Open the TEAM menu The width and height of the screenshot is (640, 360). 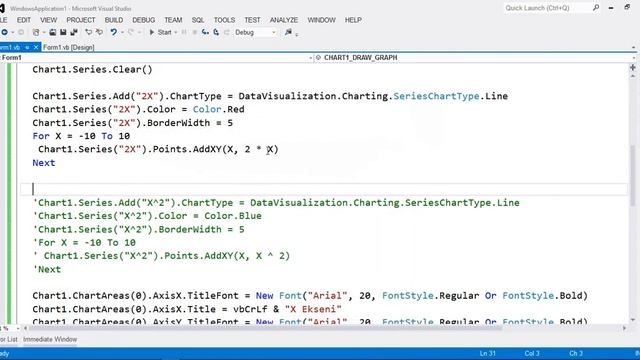(173, 20)
